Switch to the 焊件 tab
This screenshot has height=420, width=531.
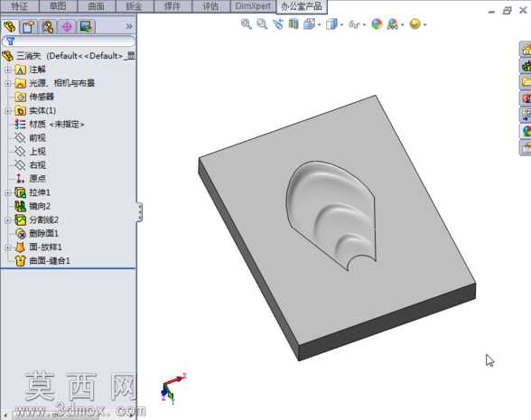point(172,6)
